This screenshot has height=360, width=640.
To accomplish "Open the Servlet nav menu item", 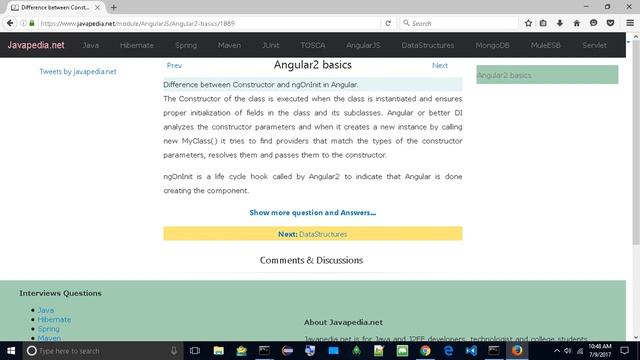I will (594, 45).
